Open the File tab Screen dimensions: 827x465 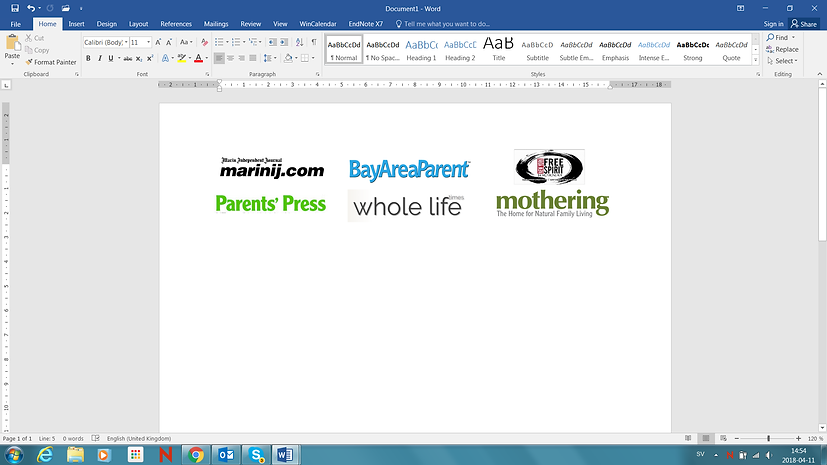pyautogui.click(x=16, y=24)
